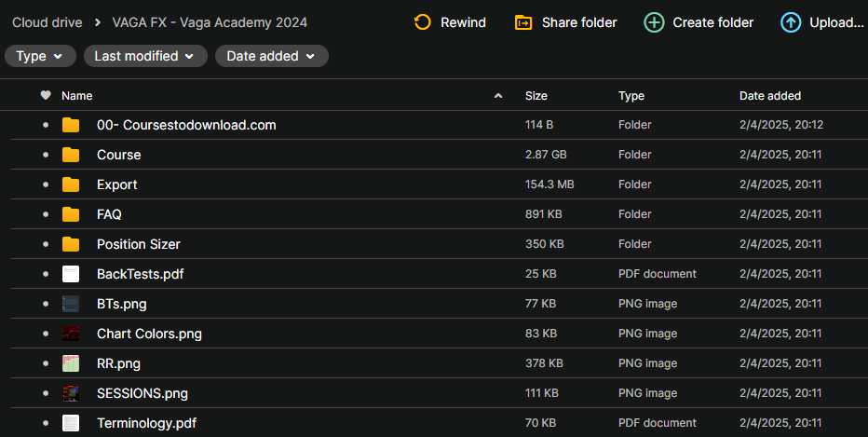This screenshot has width=868, height=437.
Task: Select the BackTests.pdf file name
Action: [x=140, y=274]
